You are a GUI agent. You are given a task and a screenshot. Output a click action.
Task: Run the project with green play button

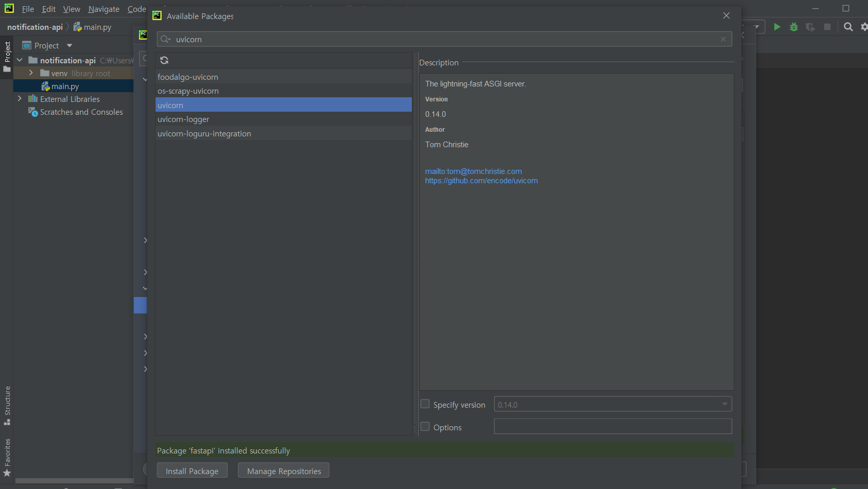[x=777, y=27]
